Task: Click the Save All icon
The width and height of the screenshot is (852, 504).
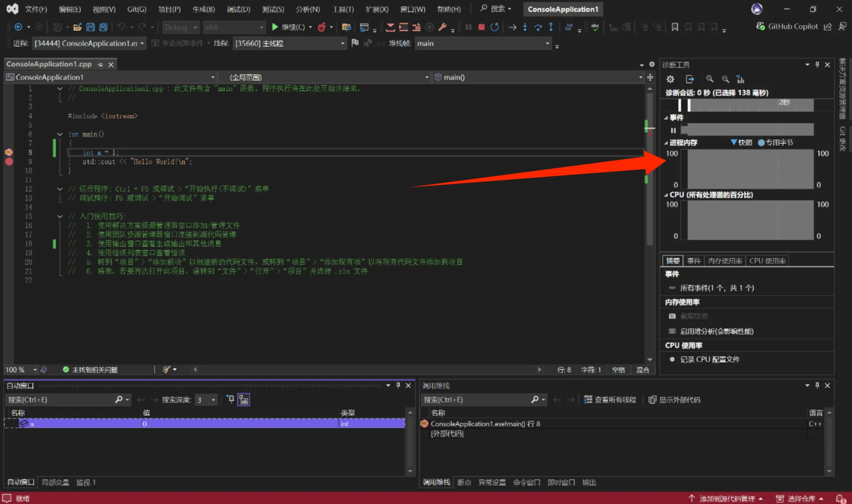Action: click(103, 27)
